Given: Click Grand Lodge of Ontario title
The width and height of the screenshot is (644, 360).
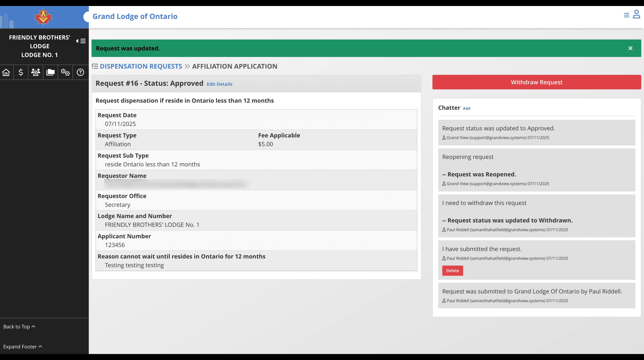Looking at the screenshot, I should coord(135,16).
